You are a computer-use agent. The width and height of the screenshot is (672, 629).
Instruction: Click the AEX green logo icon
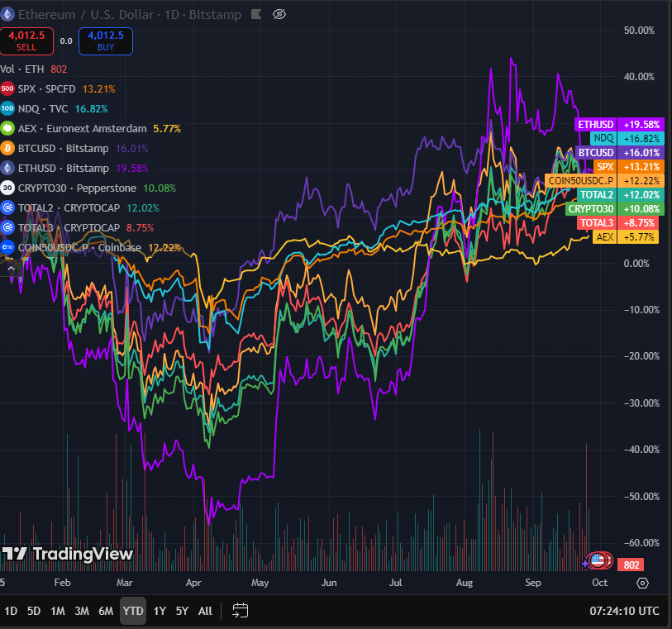7,128
